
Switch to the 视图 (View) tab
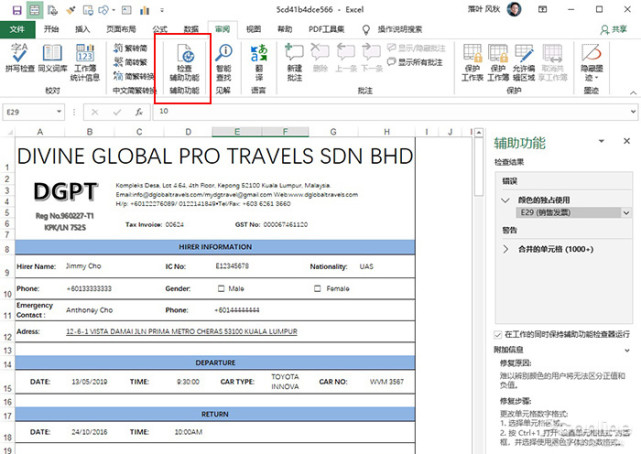(x=253, y=29)
